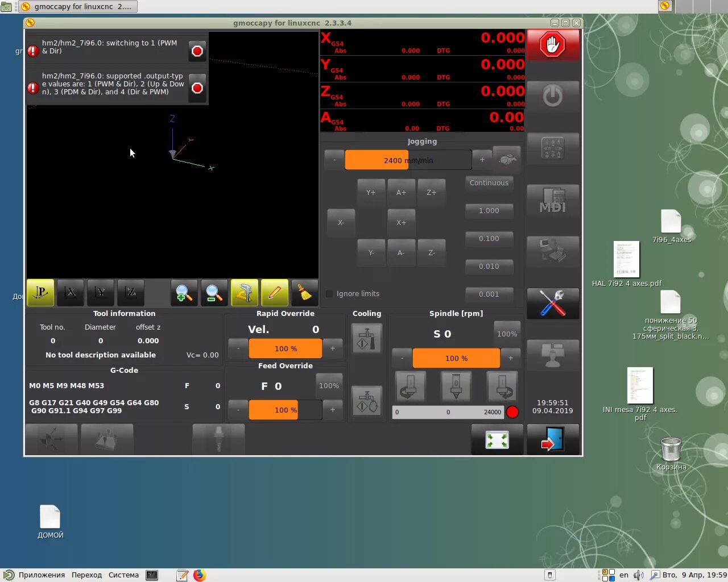The image size is (728, 582).
Task: Jog Z- axis button
Action: 432,253
